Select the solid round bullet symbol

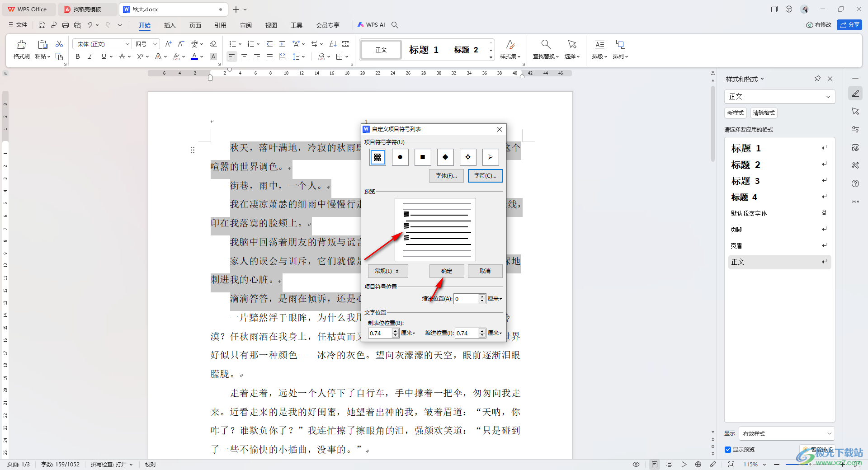[x=400, y=157]
